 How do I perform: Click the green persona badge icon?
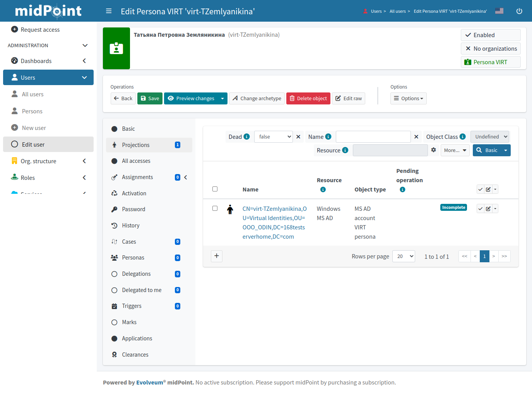(x=116, y=48)
